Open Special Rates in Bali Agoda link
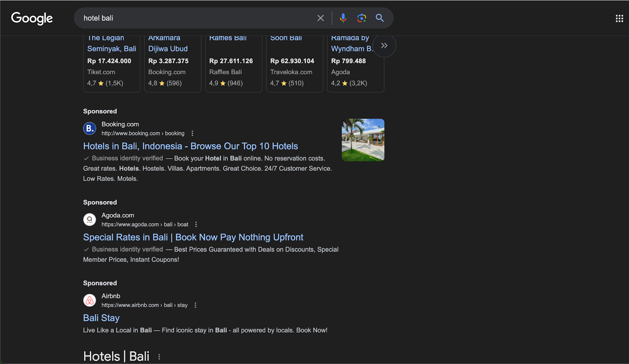 [x=193, y=237]
